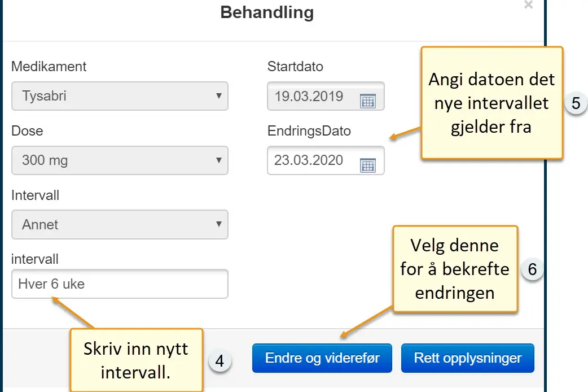The height and width of the screenshot is (392, 588).
Task: Click the Medikament field label
Action: pyautogui.click(x=49, y=67)
